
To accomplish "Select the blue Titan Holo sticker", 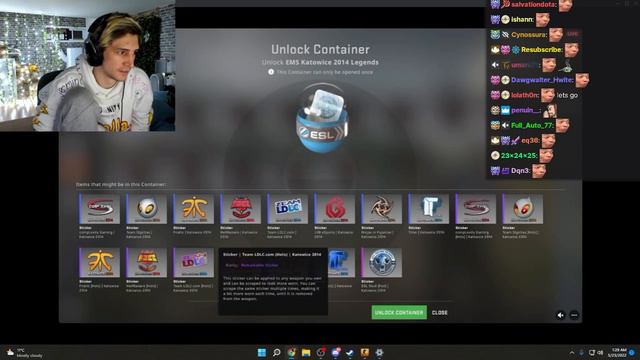I will pos(341,262).
